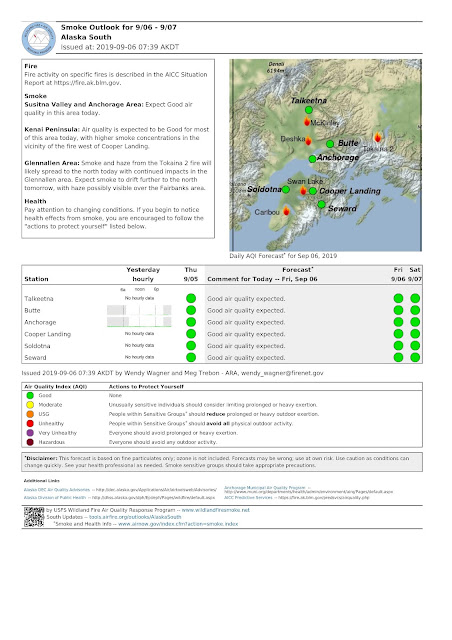Click the Talkeetna green station marker on map
The width and height of the screenshot is (452, 640).
pos(309,110)
